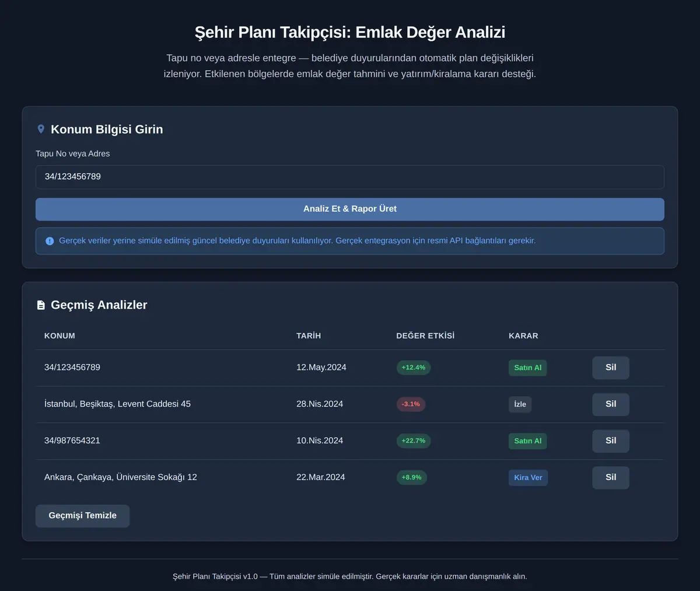Select İstanbul, Beşiktaş, Levent Caddesi 45 cell
Viewport: 700px width, 591px height.
[x=117, y=404]
